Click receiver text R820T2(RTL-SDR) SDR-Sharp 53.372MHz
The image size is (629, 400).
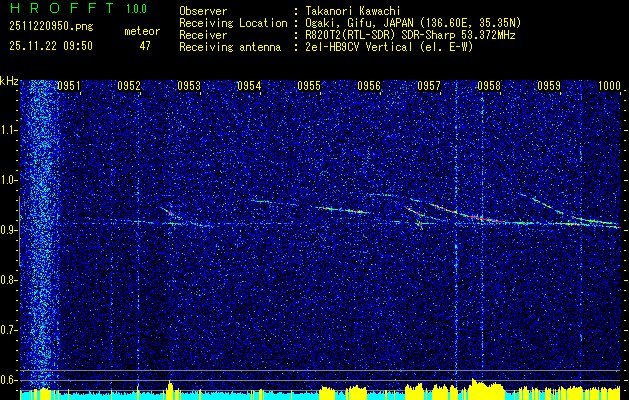(x=410, y=35)
